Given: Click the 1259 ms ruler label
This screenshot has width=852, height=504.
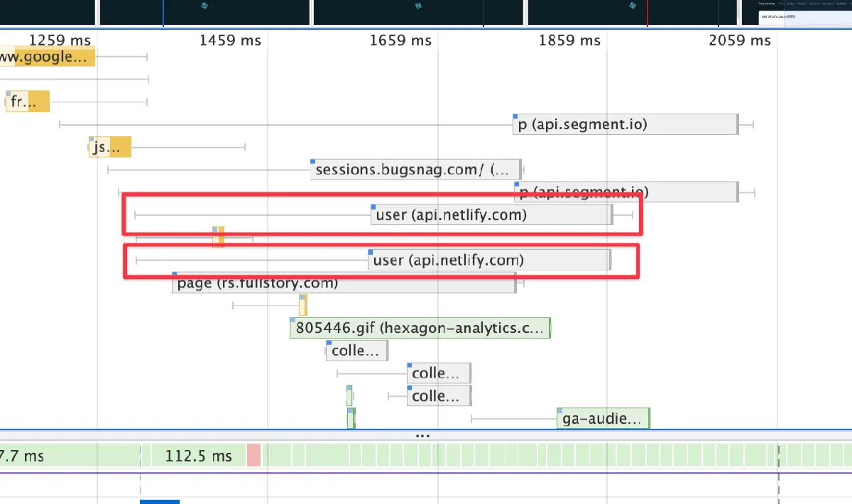Looking at the screenshot, I should click(x=60, y=40).
